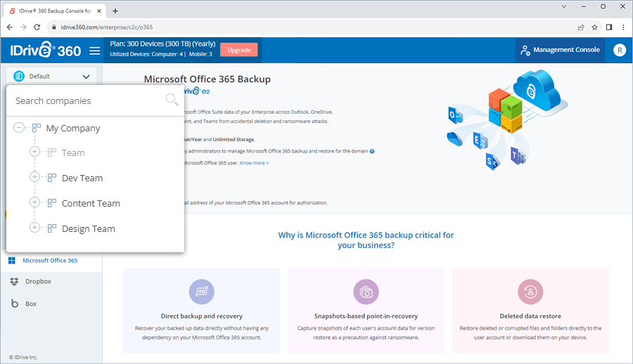
Task: Click the IDrive 360 logo
Action: [45, 51]
